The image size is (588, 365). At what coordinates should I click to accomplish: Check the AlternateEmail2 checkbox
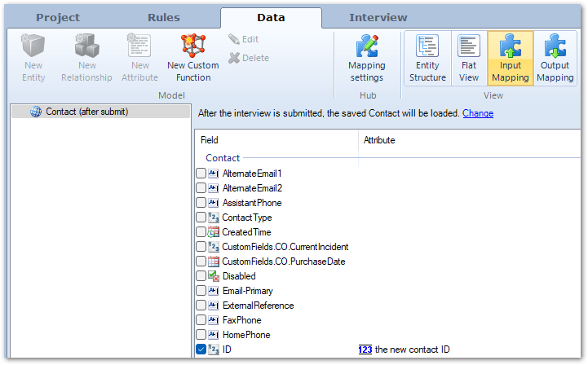[x=201, y=187]
